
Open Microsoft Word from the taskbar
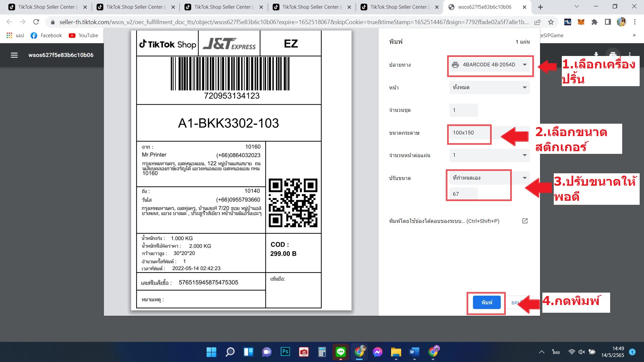coord(415,352)
